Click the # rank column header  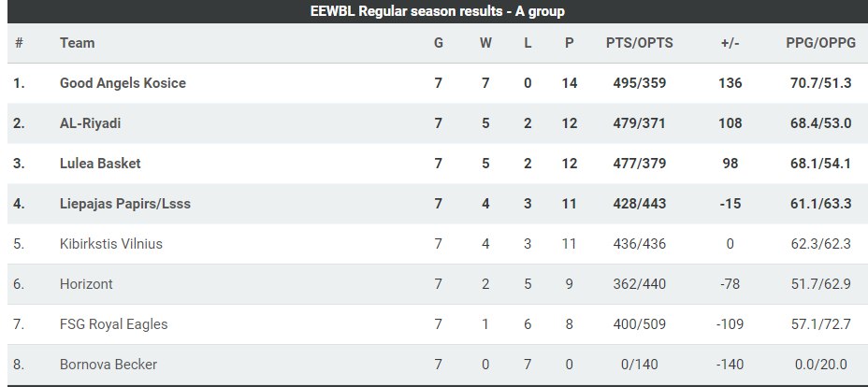pyautogui.click(x=19, y=43)
